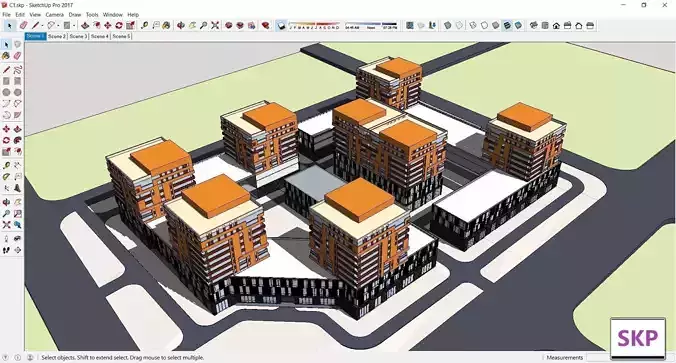Toggle Back Edges style
The image size is (676, 363).
459,26
